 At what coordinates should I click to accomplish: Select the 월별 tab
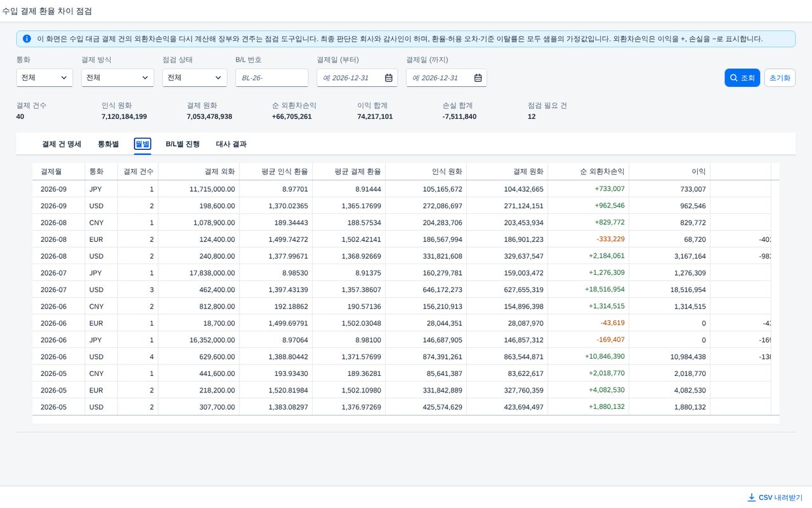click(x=143, y=144)
